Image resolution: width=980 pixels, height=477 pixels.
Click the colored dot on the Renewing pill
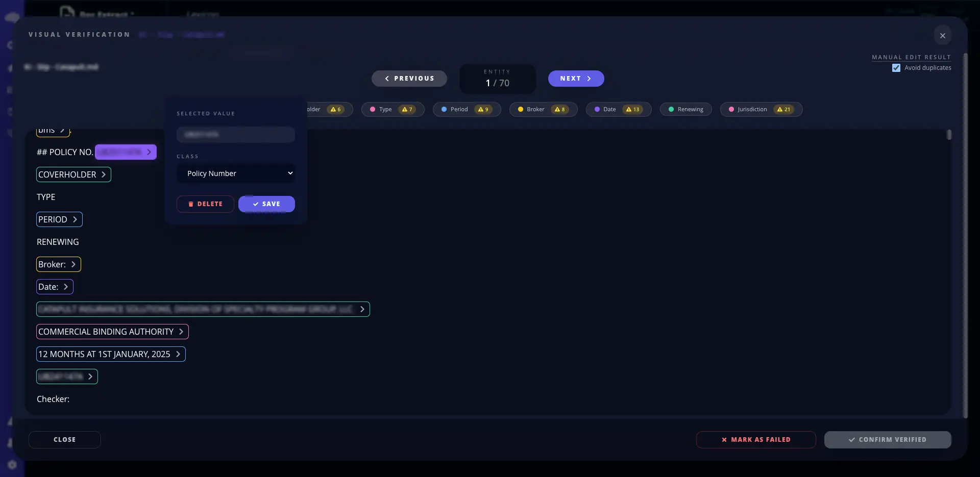coord(672,109)
